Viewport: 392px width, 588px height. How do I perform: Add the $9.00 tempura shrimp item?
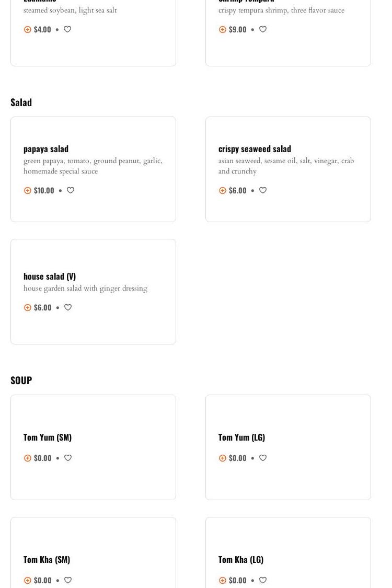[x=223, y=30]
